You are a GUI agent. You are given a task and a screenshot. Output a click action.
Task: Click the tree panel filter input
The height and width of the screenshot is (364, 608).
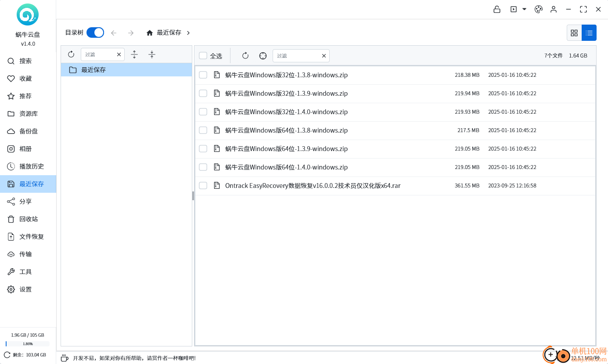tap(99, 54)
